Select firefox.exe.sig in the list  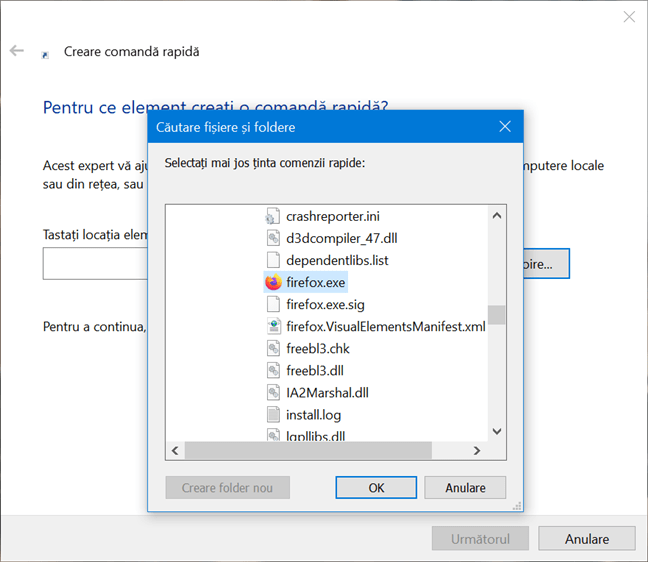331,305
